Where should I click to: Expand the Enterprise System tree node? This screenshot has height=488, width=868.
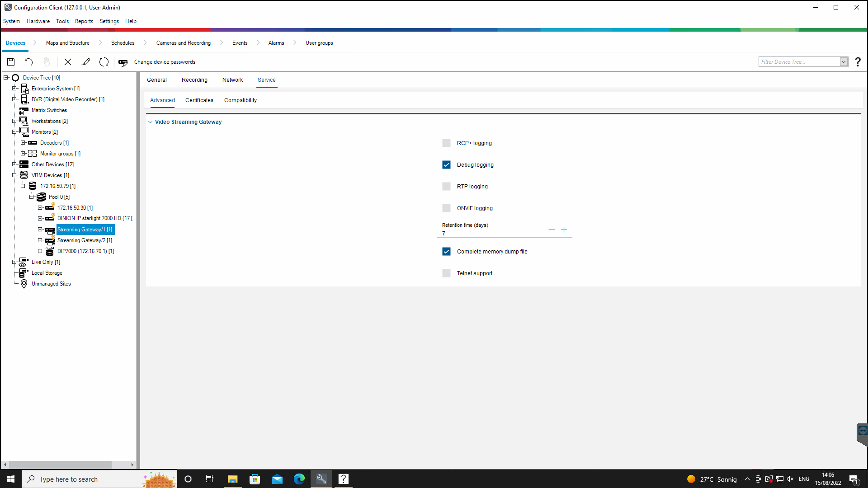[14, 89]
